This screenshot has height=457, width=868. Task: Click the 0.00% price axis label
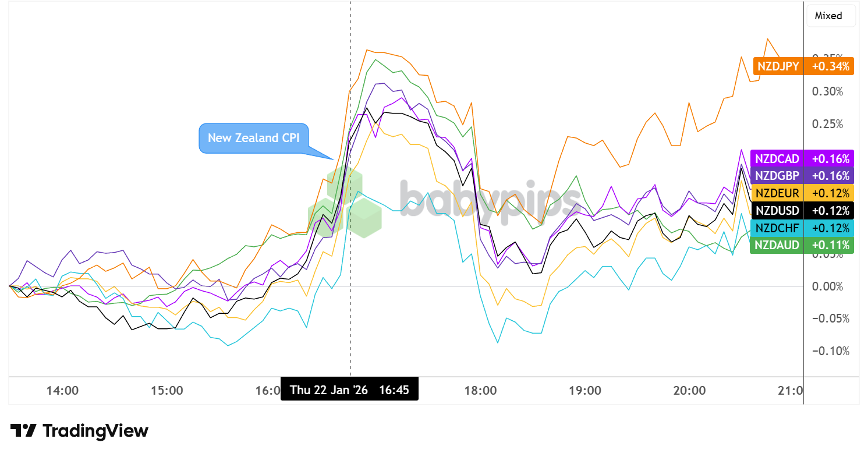click(x=828, y=286)
